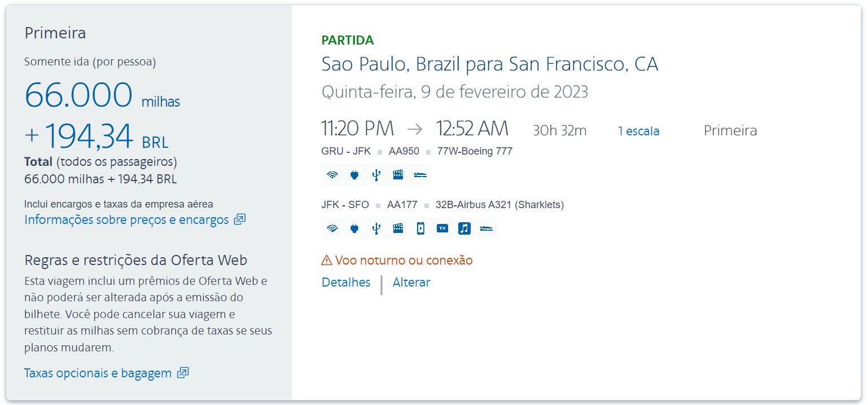Click the personal device entertainment icon for AA177

point(420,228)
